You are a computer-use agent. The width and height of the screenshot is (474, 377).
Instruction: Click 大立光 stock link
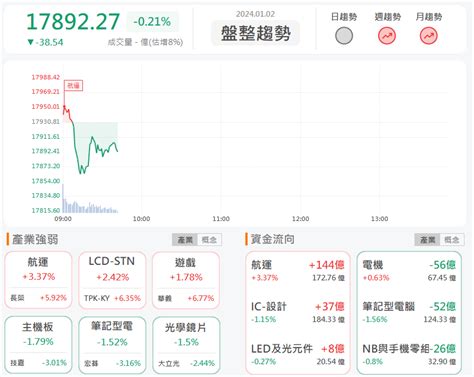[169, 363]
